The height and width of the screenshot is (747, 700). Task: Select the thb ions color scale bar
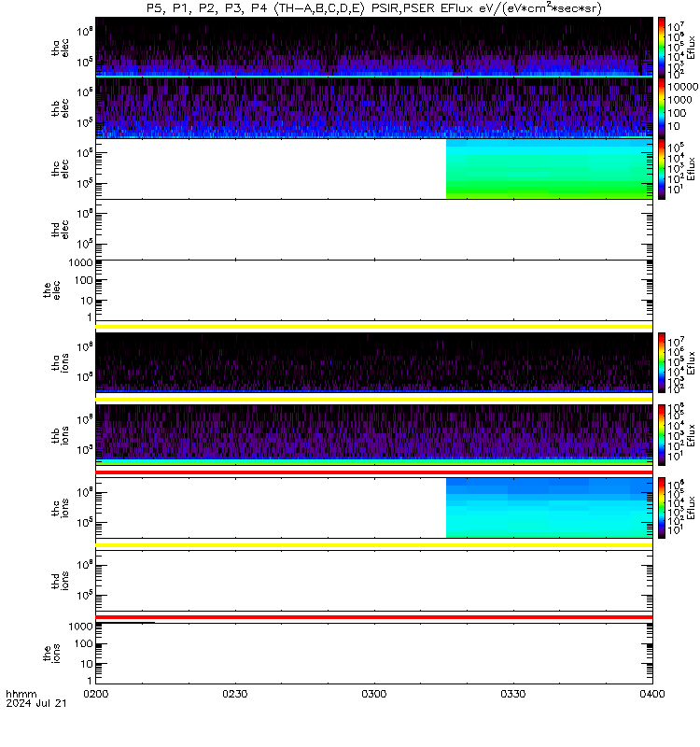662,435
